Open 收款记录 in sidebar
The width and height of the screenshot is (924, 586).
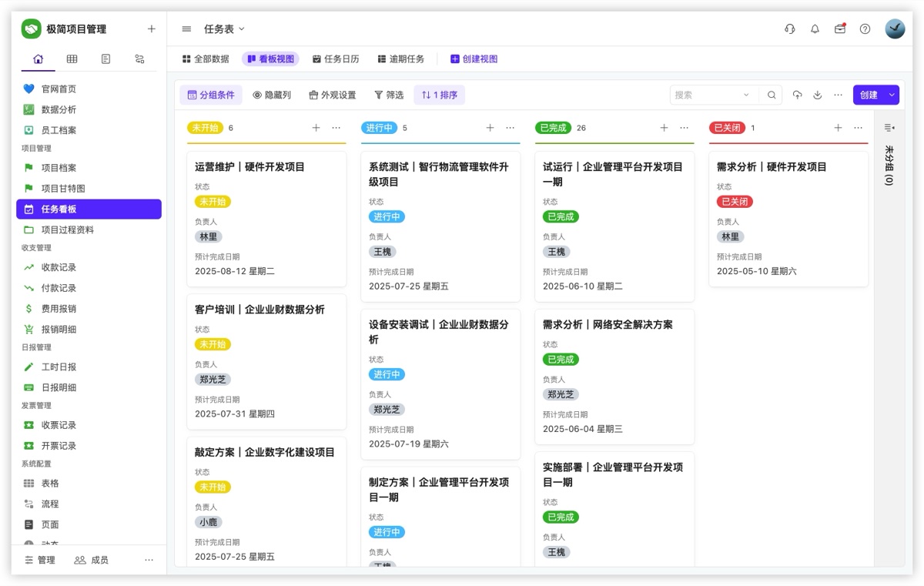pyautogui.click(x=89, y=267)
